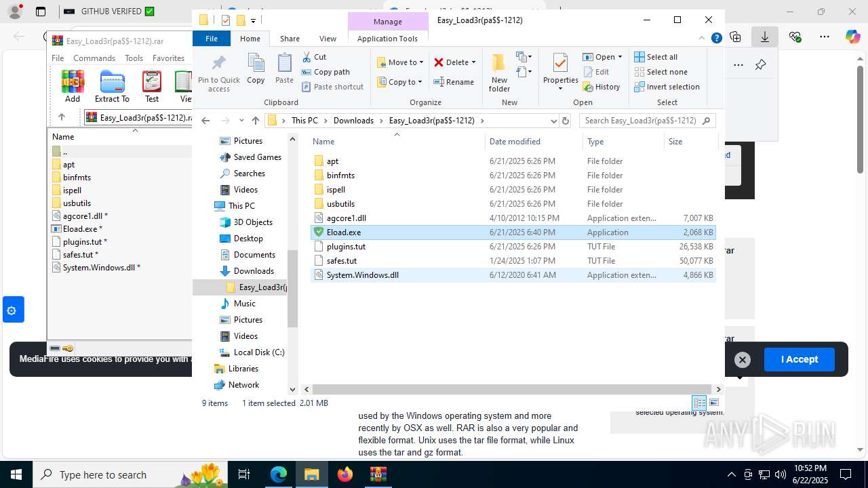Select Local Disk (C:) in navigation pane
The width and height of the screenshot is (868, 488).
tap(258, 352)
